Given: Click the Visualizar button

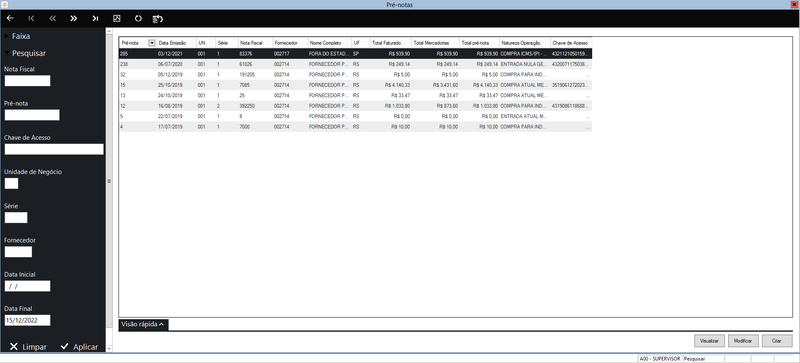Looking at the screenshot, I should click(709, 341).
